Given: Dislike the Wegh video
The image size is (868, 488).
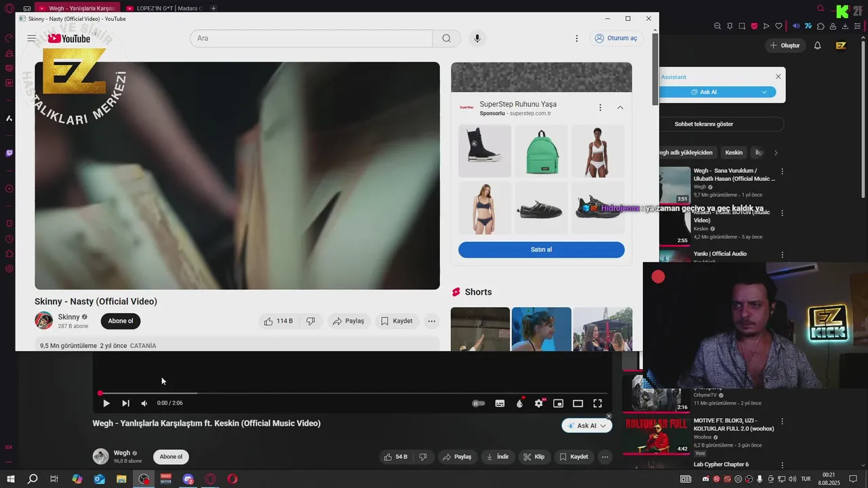Looking at the screenshot, I should [x=423, y=457].
